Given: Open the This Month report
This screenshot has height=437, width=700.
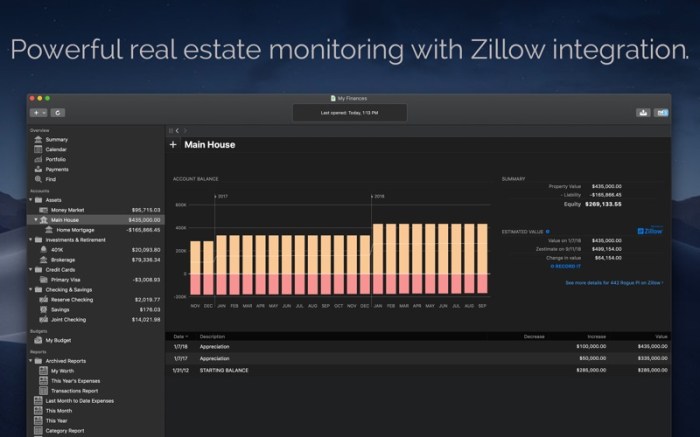Looking at the screenshot, I should pos(58,411).
